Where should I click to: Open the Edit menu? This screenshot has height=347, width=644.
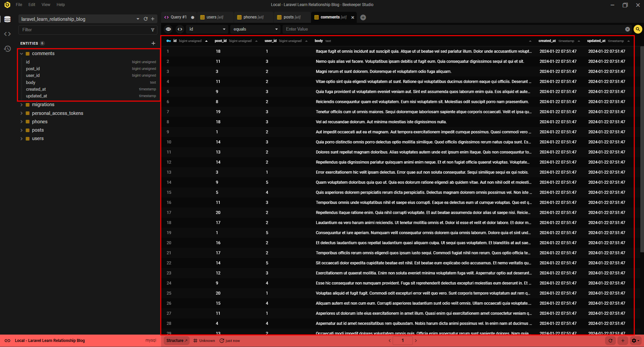pyautogui.click(x=31, y=4)
